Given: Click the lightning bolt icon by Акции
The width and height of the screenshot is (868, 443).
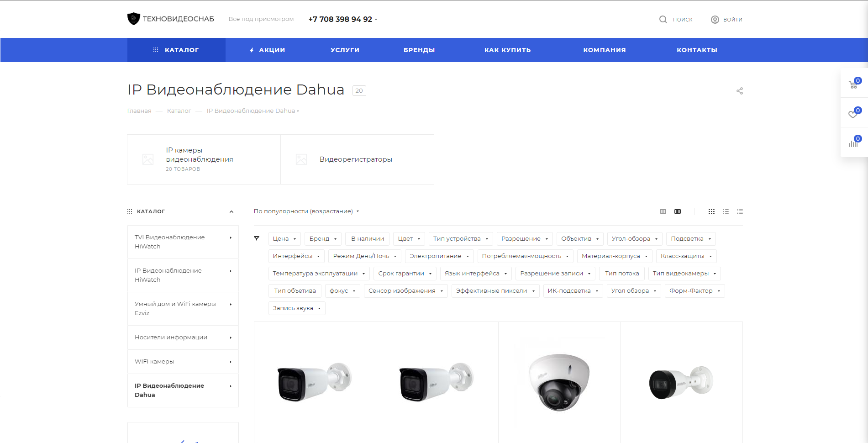Looking at the screenshot, I should (252, 50).
